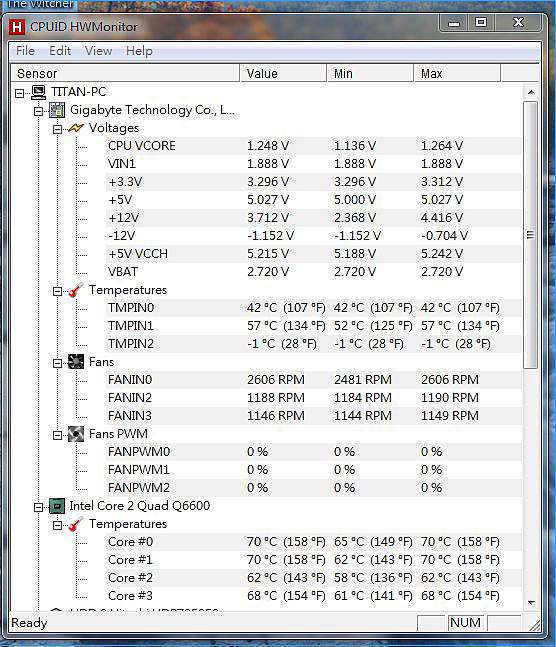Viewport: 556px width, 647px height.
Task: Collapse the Intel Core 2 Quad Q6600 node
Action: [38, 507]
